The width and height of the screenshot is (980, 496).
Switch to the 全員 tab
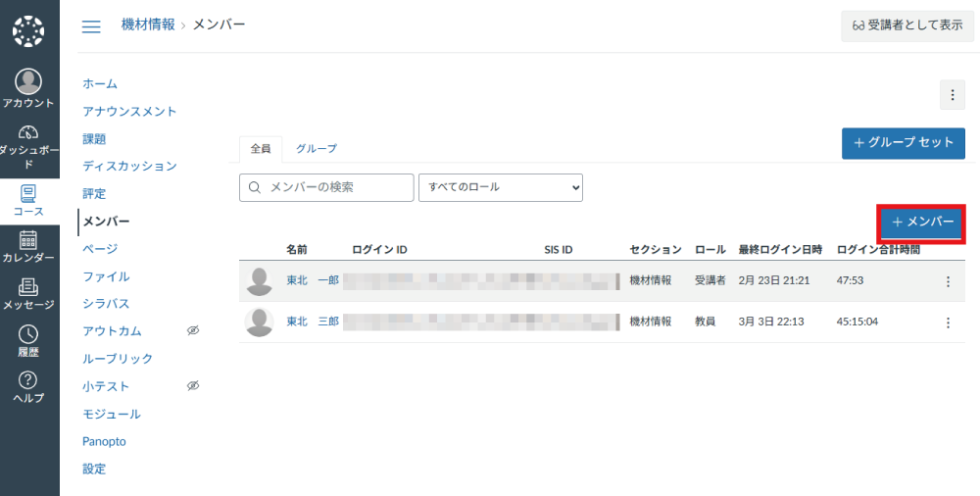261,149
